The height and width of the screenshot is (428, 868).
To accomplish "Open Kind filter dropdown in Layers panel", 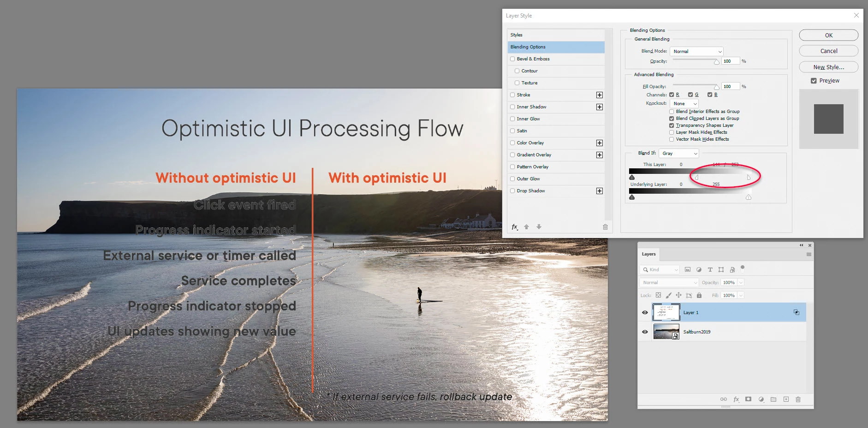I will coord(660,270).
